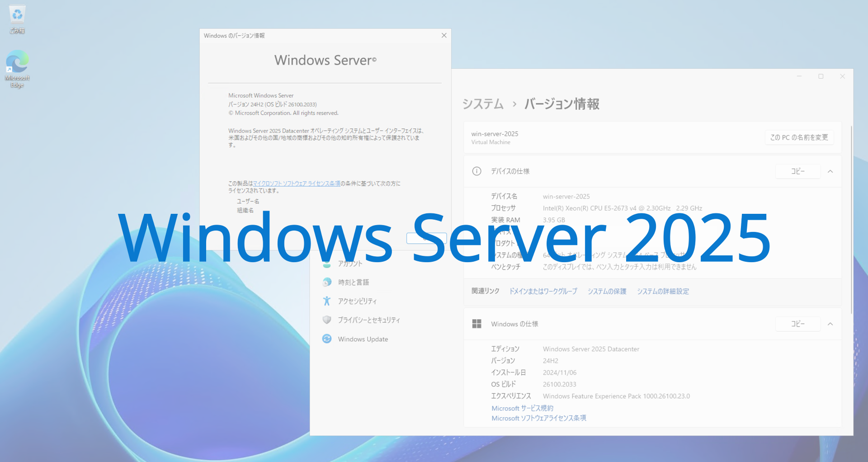Open システムの保護 link

click(607, 291)
